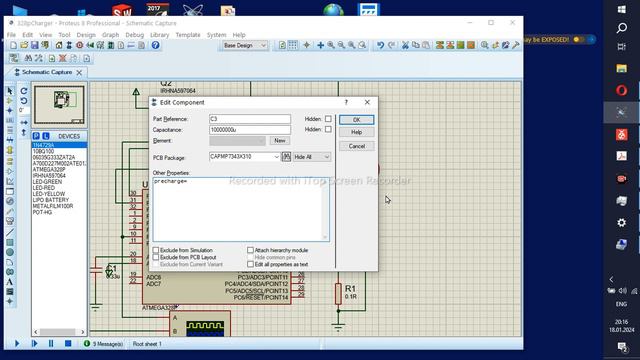
Task: Stop the simulation
Action: (x=68, y=344)
